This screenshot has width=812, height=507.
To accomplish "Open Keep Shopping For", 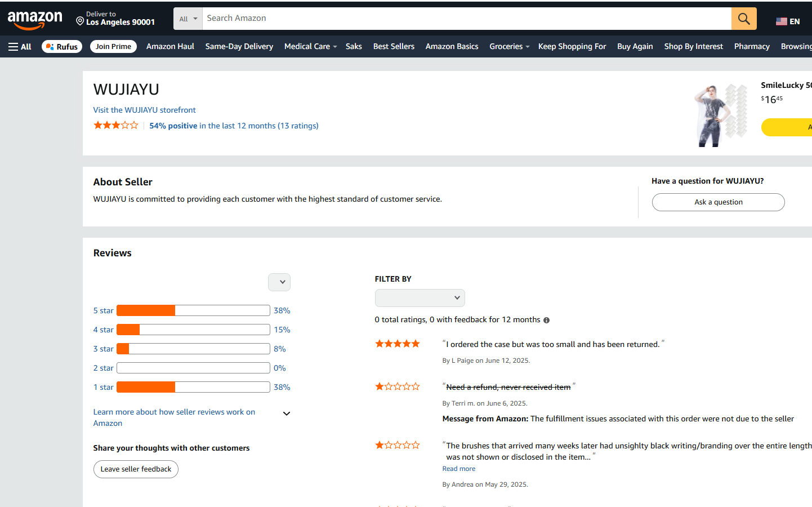I will point(572,46).
